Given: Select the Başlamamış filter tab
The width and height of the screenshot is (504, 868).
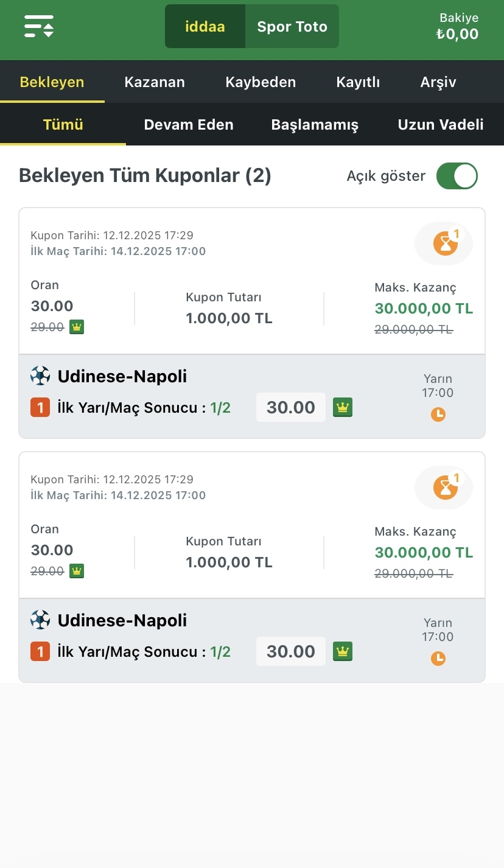Looking at the screenshot, I should pyautogui.click(x=315, y=125).
